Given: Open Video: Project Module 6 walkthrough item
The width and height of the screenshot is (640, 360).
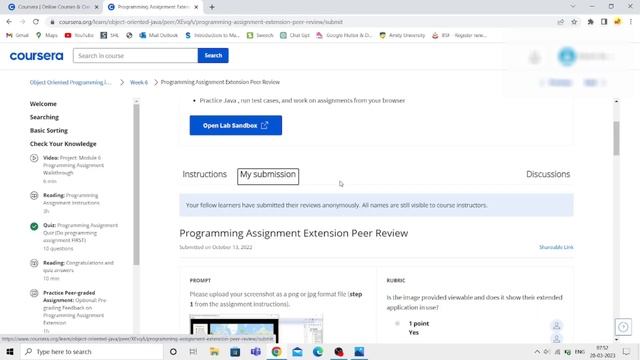Looking at the screenshot, I should coord(73,169).
